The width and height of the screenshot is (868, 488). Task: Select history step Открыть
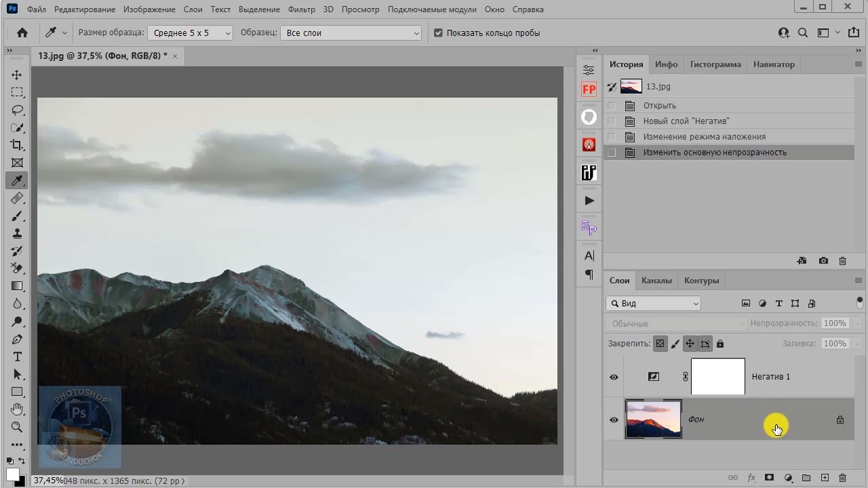tap(659, 106)
